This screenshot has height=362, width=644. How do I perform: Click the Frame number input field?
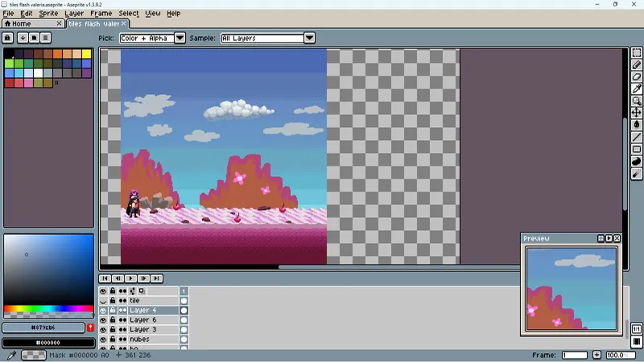(574, 355)
